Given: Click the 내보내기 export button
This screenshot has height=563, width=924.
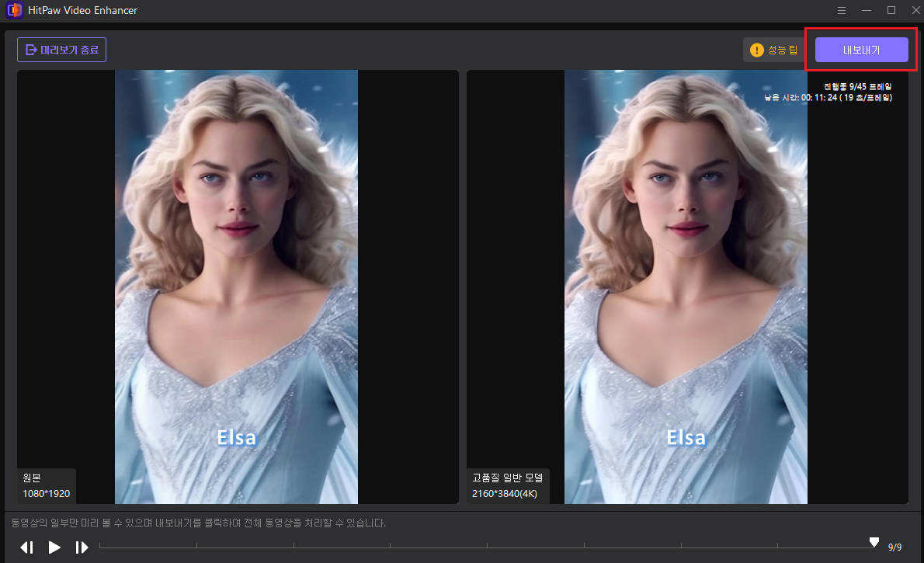Looking at the screenshot, I should pos(861,50).
